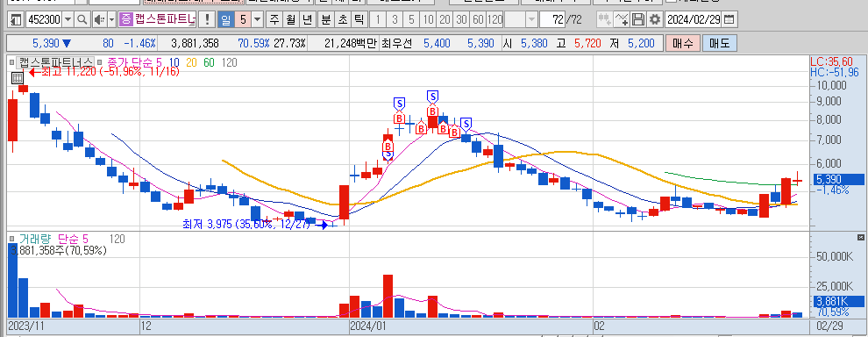The width and height of the screenshot is (868, 337).
Task: Click the volume 단순 5 label
Action: [73, 239]
